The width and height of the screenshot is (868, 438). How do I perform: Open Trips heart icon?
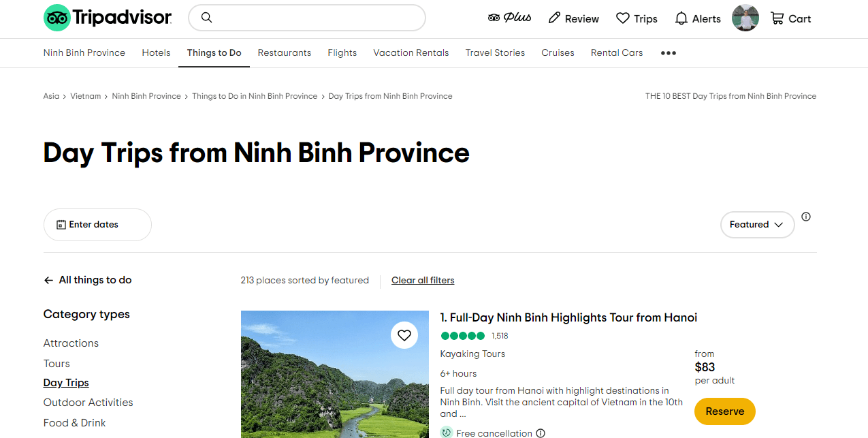pyautogui.click(x=623, y=18)
